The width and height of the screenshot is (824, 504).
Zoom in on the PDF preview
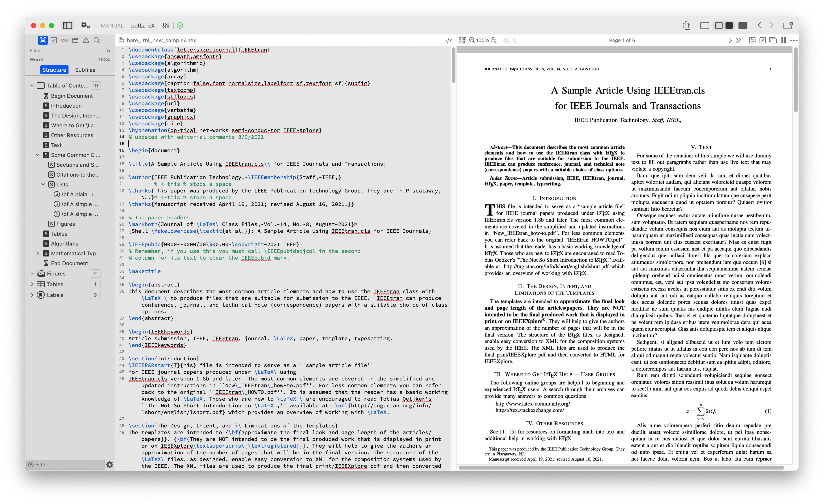click(x=494, y=40)
